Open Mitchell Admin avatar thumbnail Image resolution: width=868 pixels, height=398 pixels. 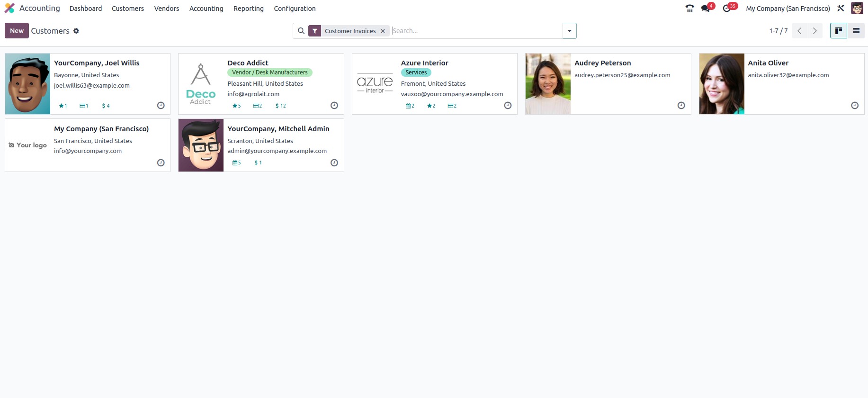(x=201, y=145)
